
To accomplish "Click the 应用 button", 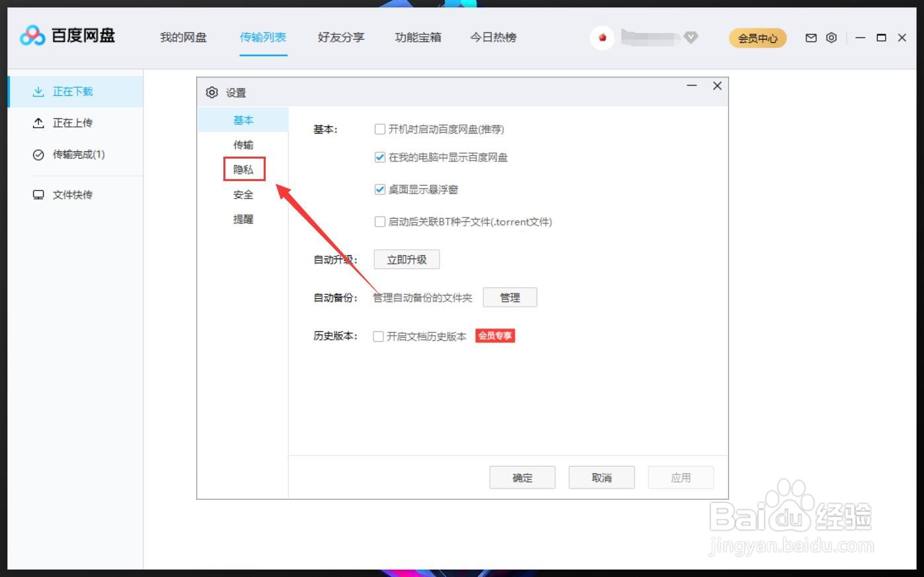I will 681,478.
